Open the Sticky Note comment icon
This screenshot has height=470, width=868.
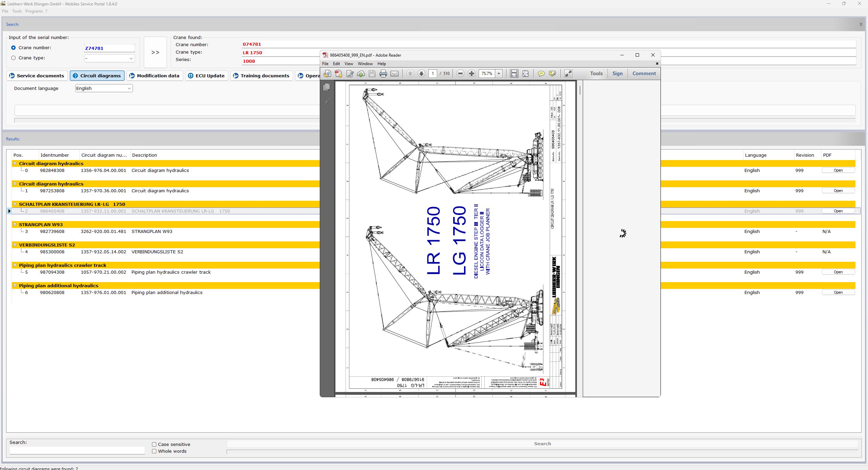tap(541, 74)
